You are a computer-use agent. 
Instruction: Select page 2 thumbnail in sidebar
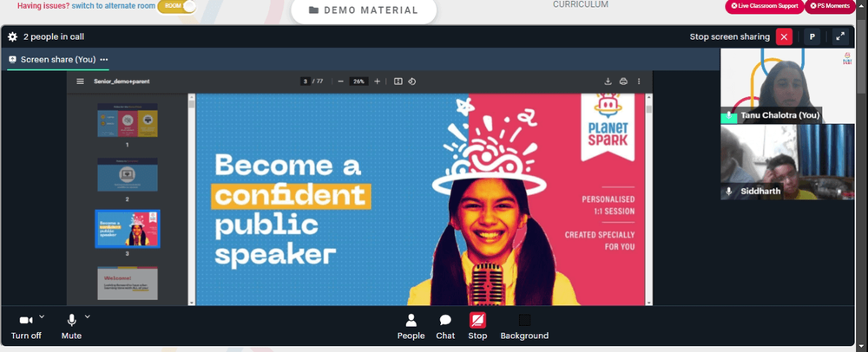[x=128, y=174]
